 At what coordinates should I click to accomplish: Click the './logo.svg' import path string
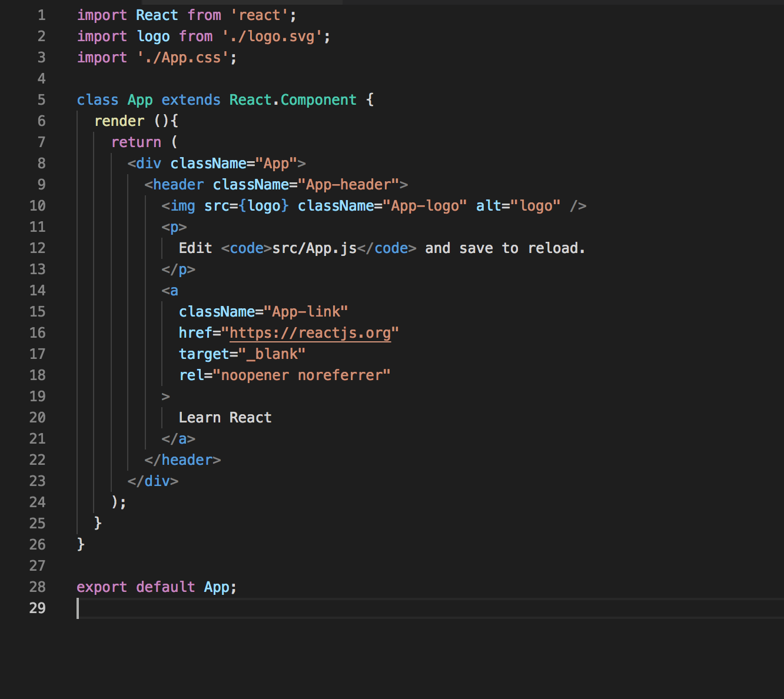pos(273,36)
